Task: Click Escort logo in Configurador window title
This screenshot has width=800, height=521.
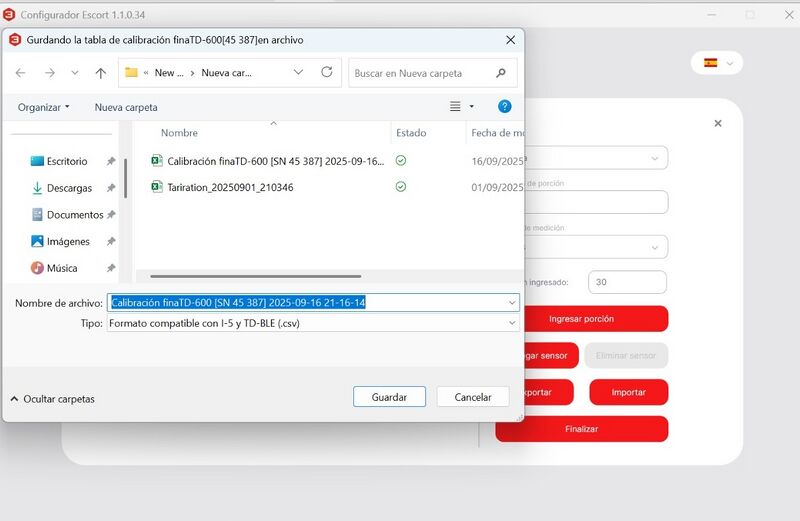Action: pos(9,15)
